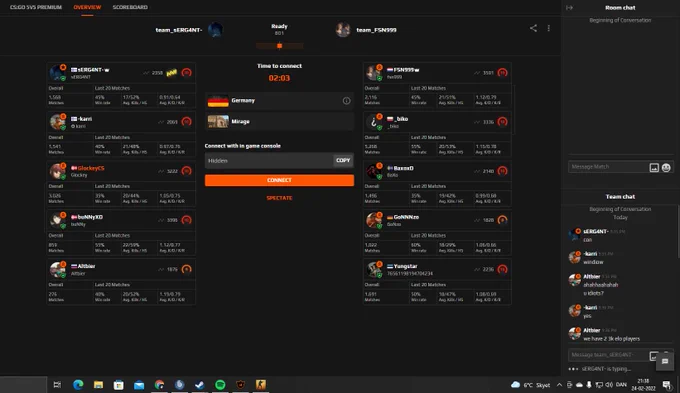Click the Message team_sERG4NT- input field
This screenshot has width=680, height=393.
(607, 355)
